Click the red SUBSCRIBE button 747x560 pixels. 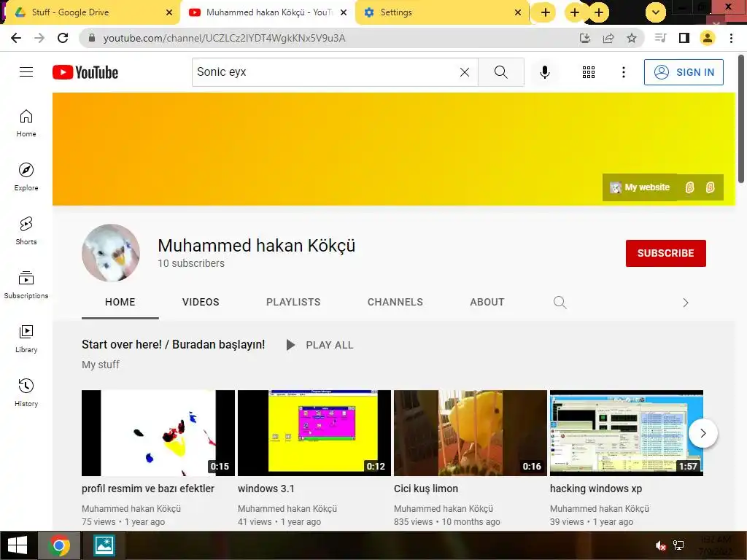pyautogui.click(x=665, y=253)
